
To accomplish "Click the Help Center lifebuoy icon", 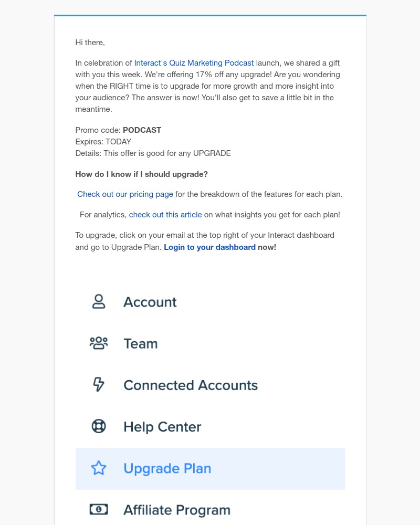I will 99,426.
